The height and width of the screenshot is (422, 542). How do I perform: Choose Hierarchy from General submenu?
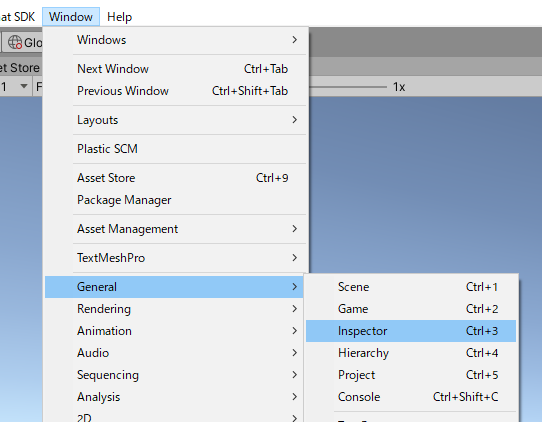pos(411,353)
